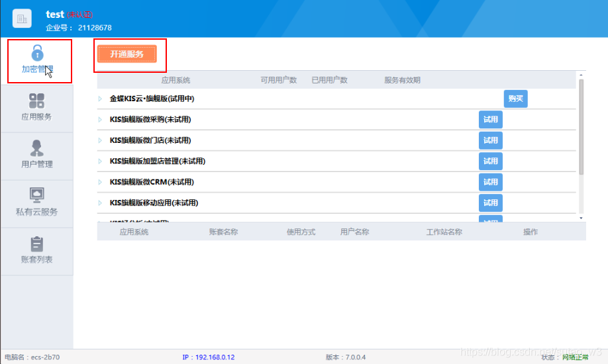Image resolution: width=608 pixels, height=364 pixels.
Task: Open the 用户管理 person icon section
Action: click(37, 155)
